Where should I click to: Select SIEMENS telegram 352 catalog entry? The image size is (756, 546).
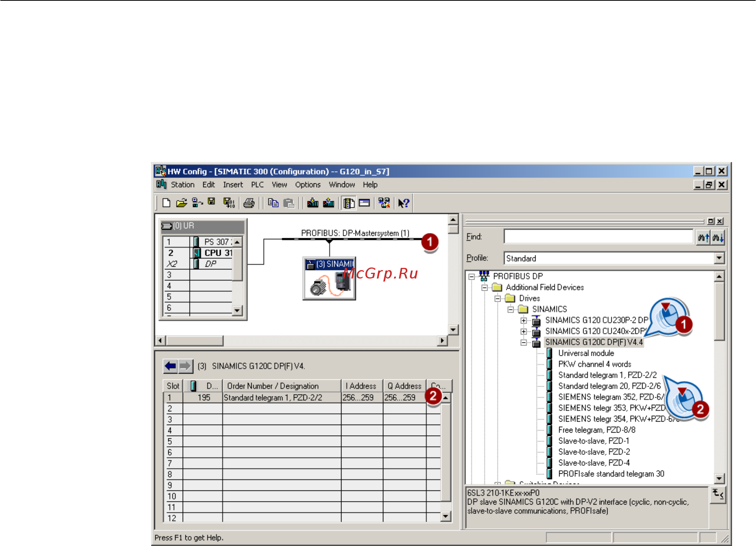[x=611, y=397]
